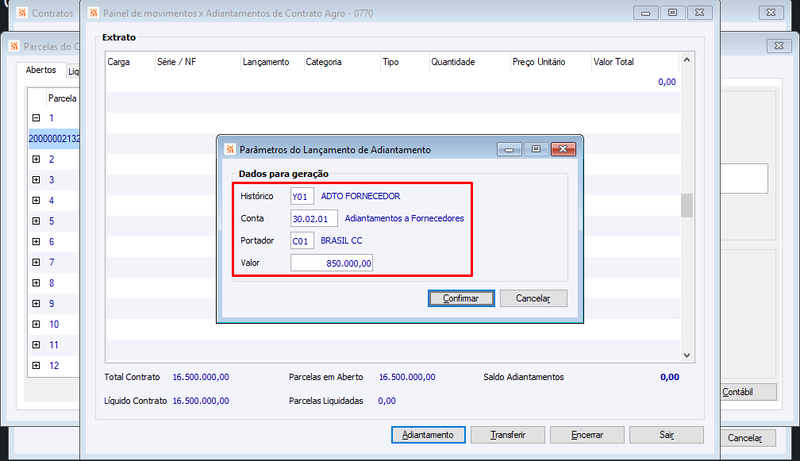Screen dimensions: 800x461
Task: Expand parcela 6 tree node
Action: click(x=36, y=242)
